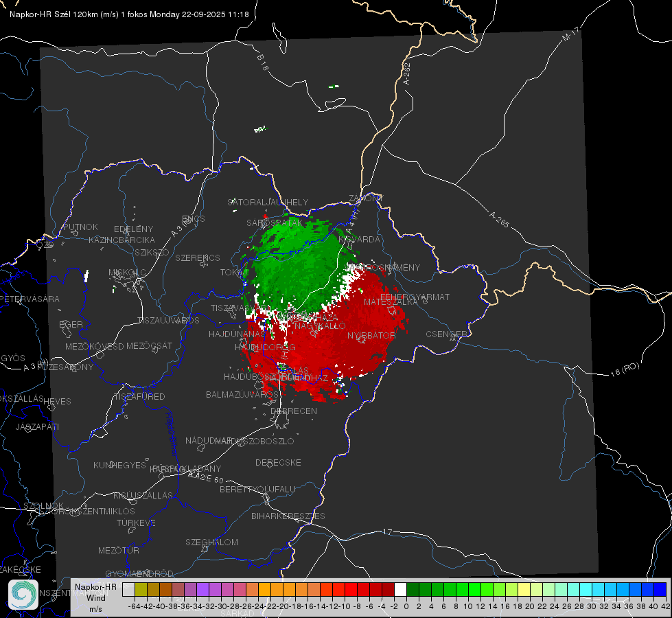Click the EDELENY town label
The image size is (672, 618).
(133, 229)
